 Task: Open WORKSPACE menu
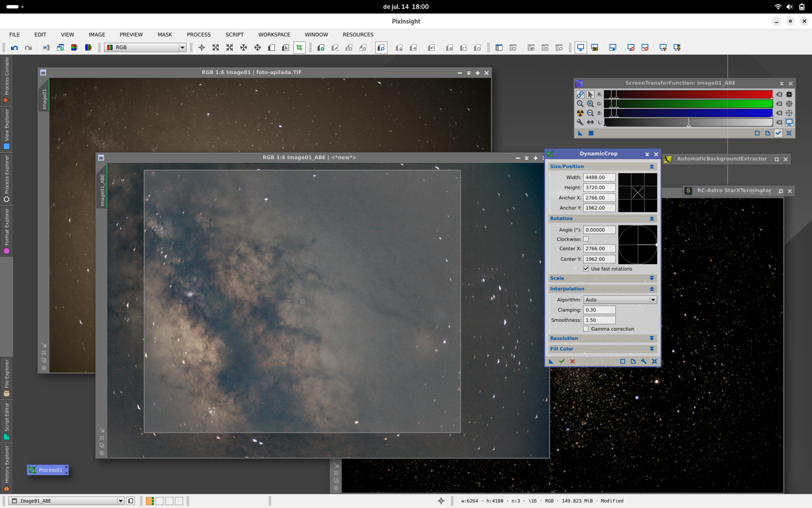coord(274,34)
